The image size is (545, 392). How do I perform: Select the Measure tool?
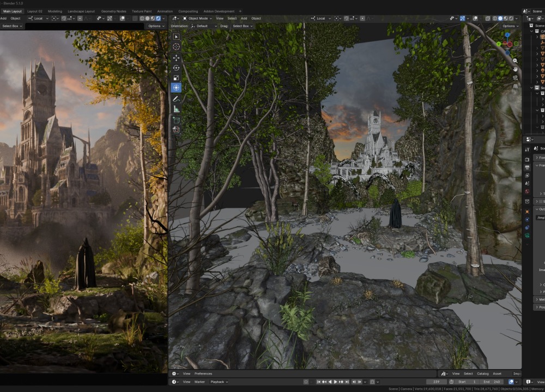click(176, 109)
